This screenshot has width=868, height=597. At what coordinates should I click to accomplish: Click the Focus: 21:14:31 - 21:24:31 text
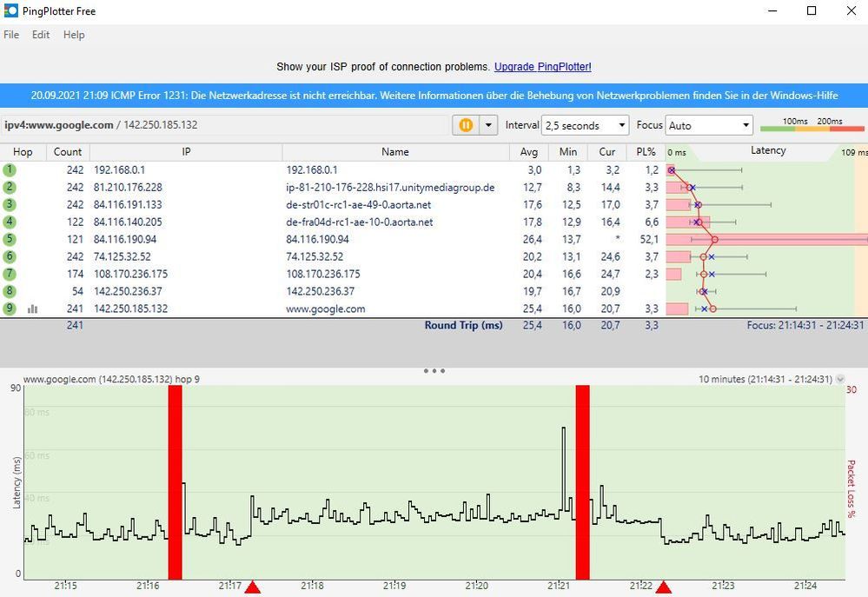click(805, 325)
